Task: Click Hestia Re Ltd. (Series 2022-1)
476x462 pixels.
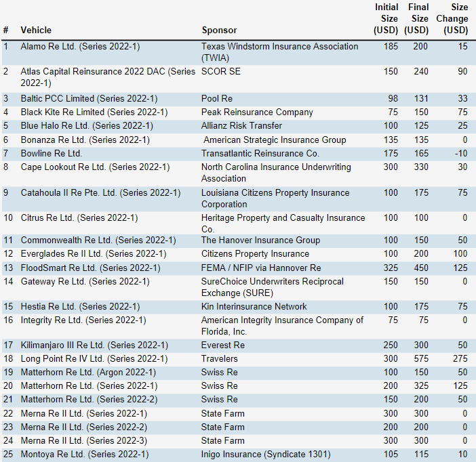Action: pyautogui.click(x=80, y=307)
